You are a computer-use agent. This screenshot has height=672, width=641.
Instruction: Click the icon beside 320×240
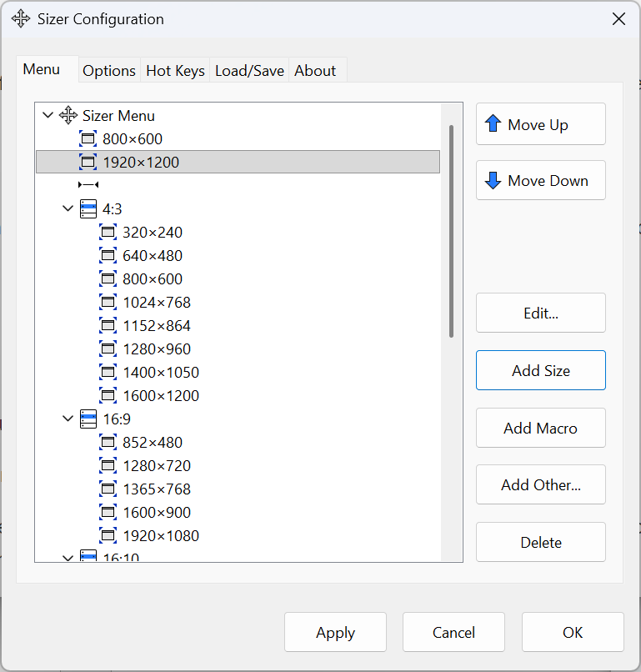pos(108,233)
